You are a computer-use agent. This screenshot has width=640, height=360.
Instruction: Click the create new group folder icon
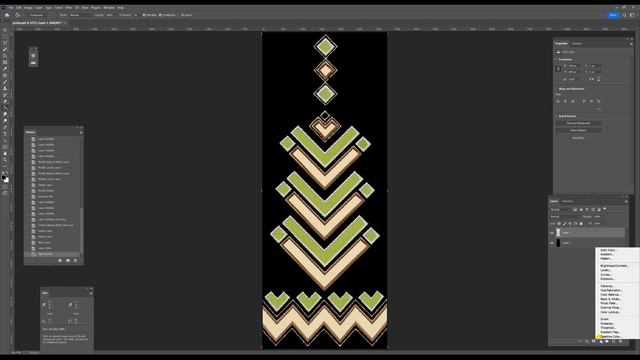pos(607,341)
